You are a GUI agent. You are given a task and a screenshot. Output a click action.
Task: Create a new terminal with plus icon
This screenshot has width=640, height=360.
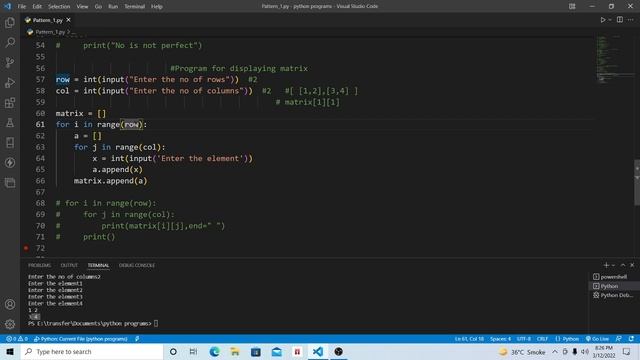coord(606,265)
